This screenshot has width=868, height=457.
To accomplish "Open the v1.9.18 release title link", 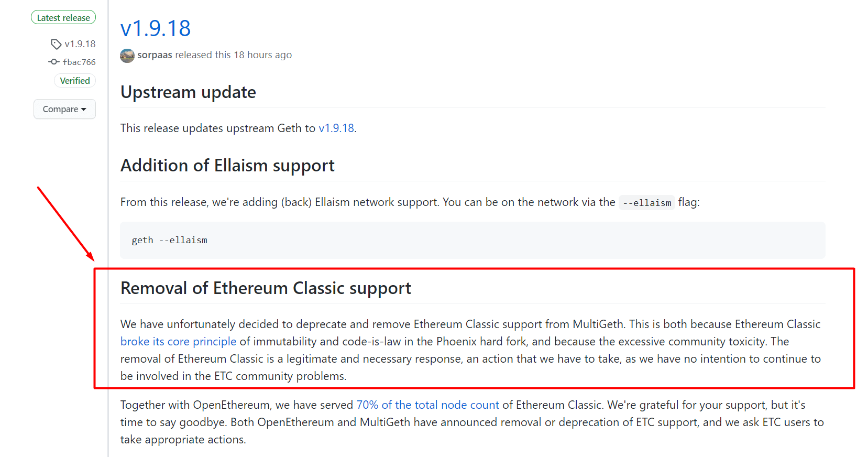I will 156,28.
